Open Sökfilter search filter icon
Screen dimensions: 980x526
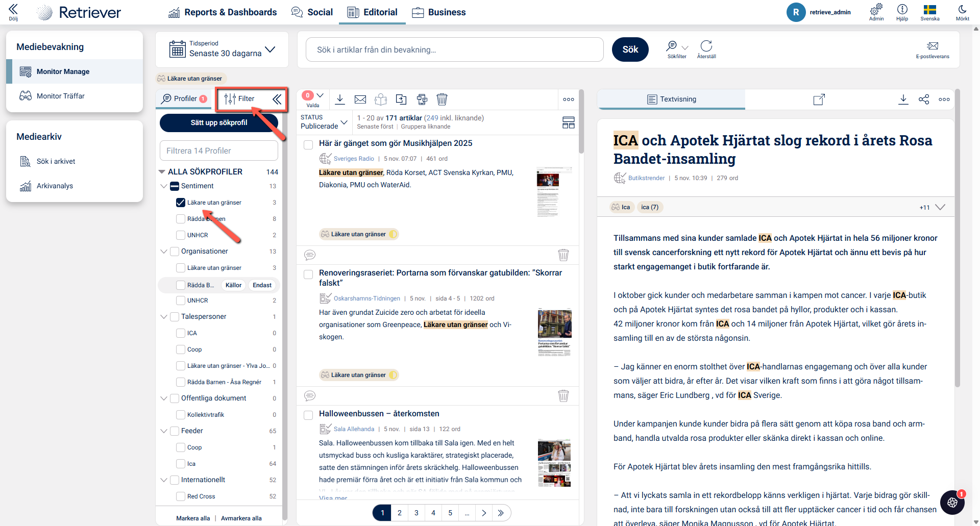(x=672, y=46)
